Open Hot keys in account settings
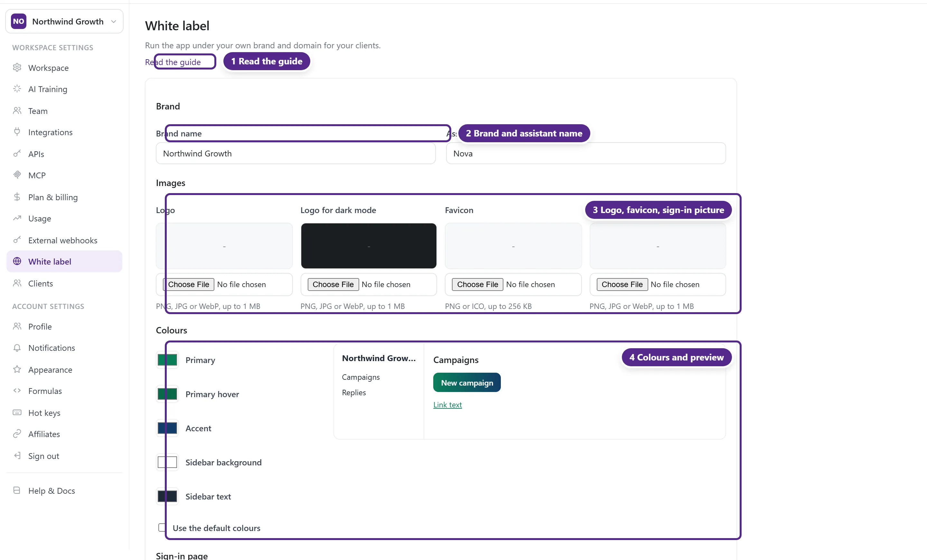The image size is (927, 560). coord(64,413)
